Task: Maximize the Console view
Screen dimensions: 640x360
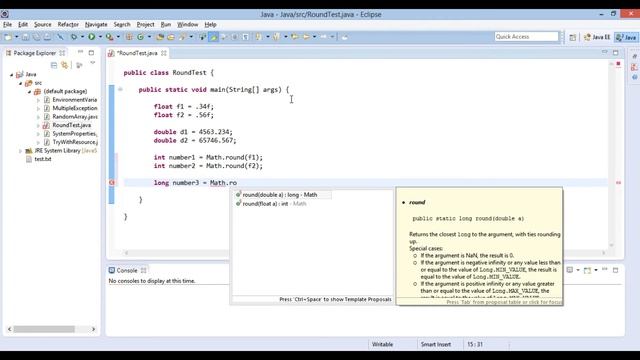Action: (x=616, y=270)
